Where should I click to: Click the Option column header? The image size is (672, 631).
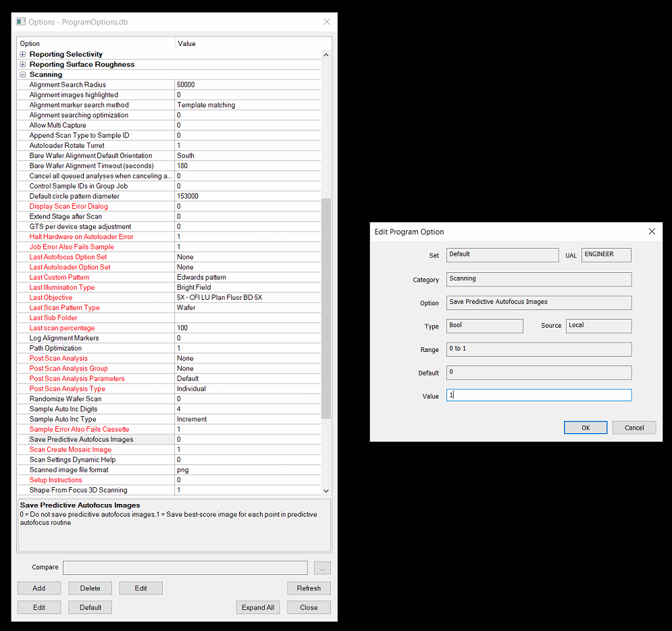pos(95,44)
